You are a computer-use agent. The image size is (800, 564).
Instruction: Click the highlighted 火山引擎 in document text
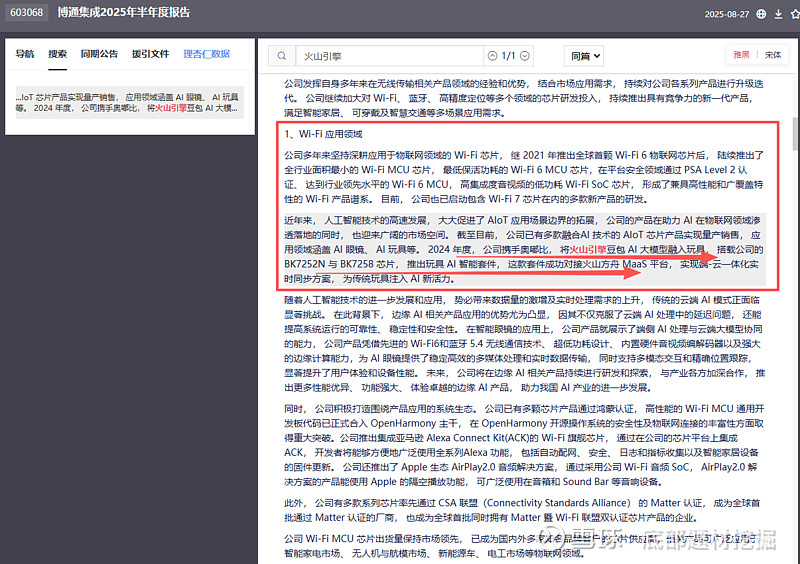click(588, 249)
